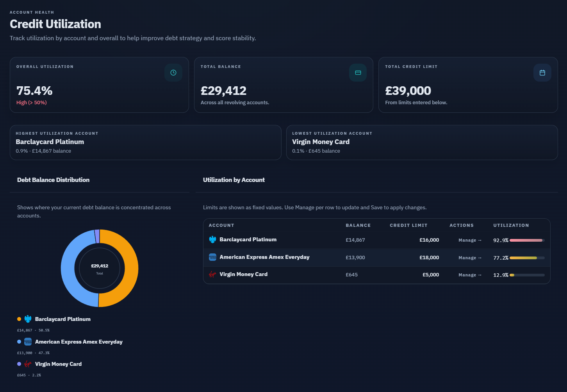
Task: Click American Express Amex Everyday name in table
Action: (x=264, y=257)
